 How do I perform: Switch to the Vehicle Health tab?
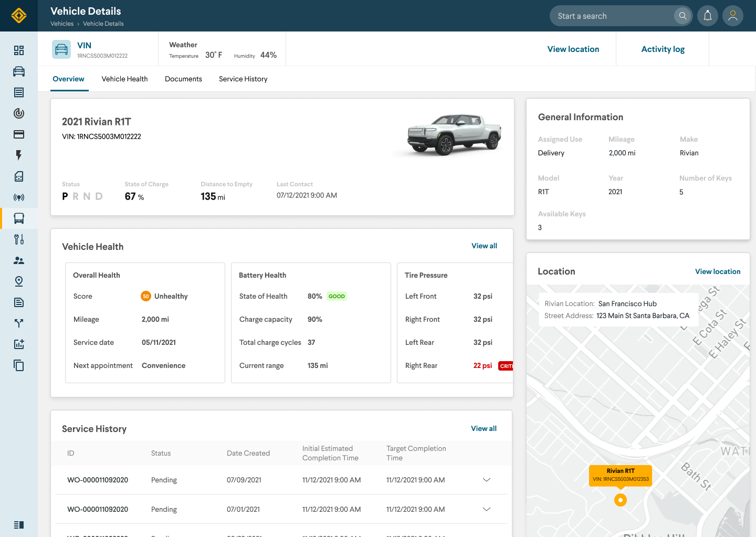(x=124, y=79)
